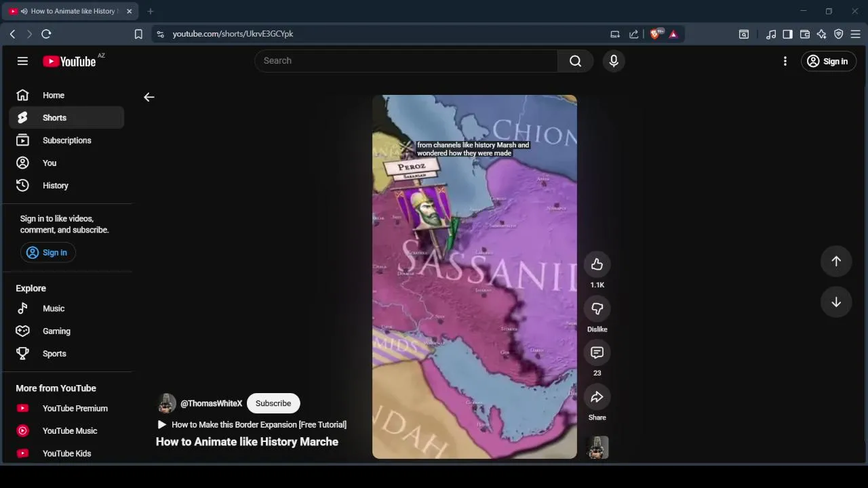
Task: Click the Short title How to Animate like History Marche
Action: pos(247,442)
